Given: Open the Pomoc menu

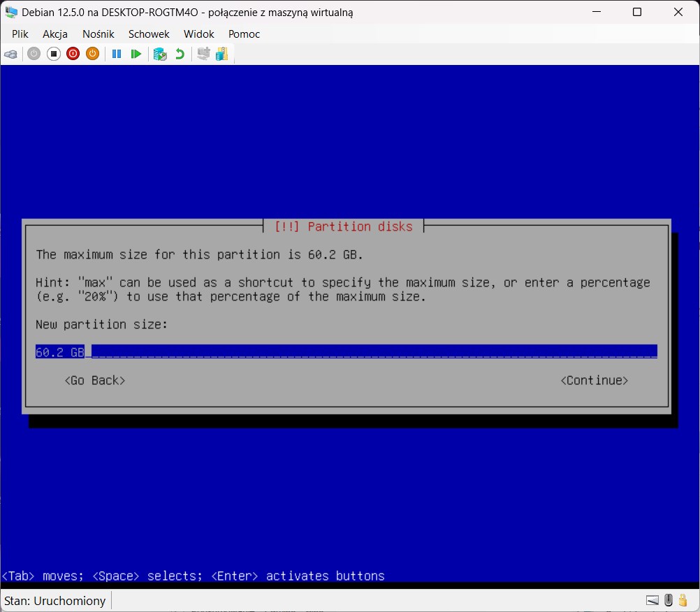Looking at the screenshot, I should click(244, 34).
